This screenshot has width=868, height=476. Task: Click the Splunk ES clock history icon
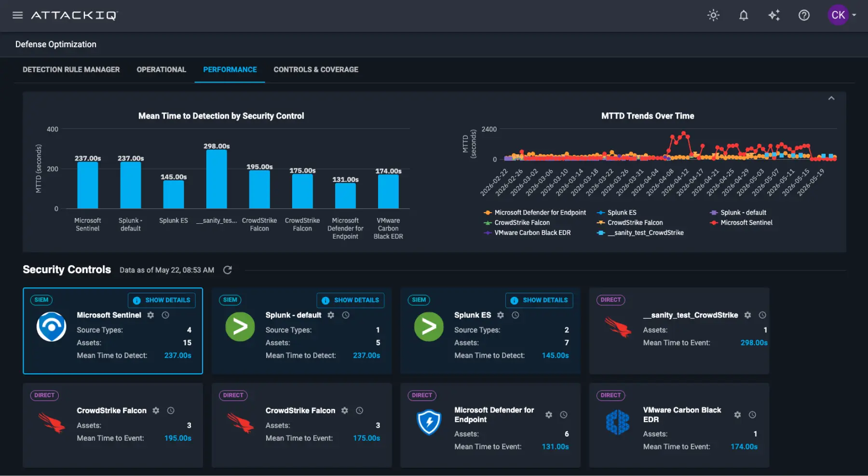[515, 315]
